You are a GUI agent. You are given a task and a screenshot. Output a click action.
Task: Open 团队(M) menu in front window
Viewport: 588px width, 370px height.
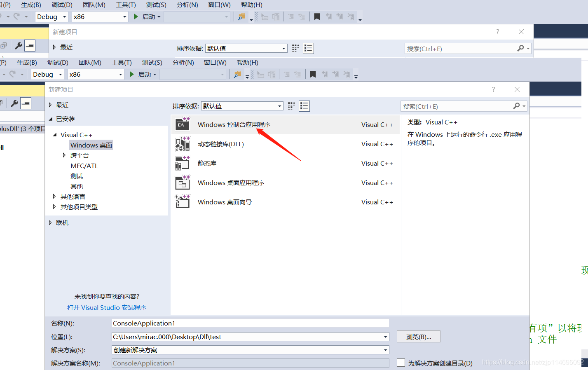[90, 62]
